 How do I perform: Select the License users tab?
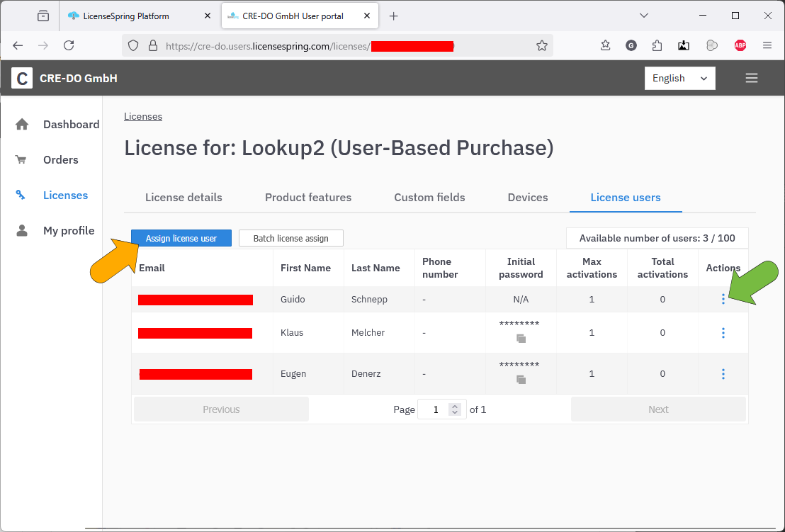626,198
